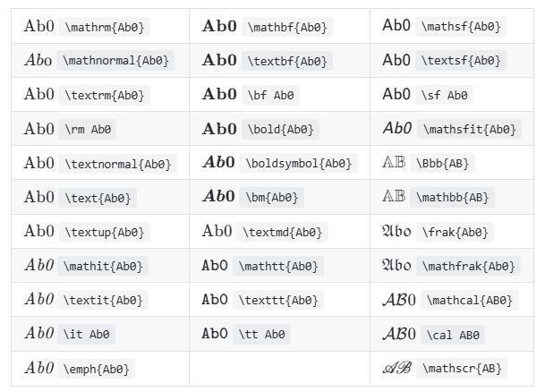Click the rendered blackboard bold AB next to \Bbb
545x392 pixels.
394,162
